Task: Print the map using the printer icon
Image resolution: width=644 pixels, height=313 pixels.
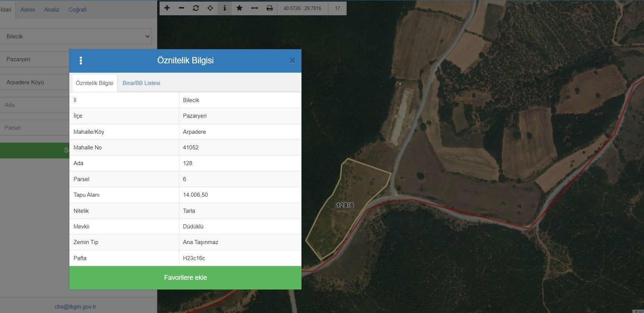Action: coord(269,8)
